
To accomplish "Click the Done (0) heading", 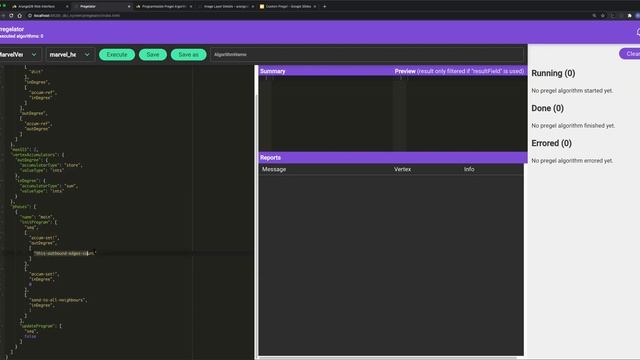I will pyautogui.click(x=547, y=109).
